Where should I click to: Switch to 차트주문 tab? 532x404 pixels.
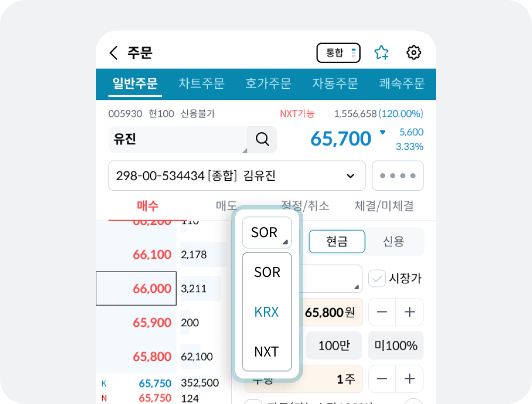[x=202, y=83]
